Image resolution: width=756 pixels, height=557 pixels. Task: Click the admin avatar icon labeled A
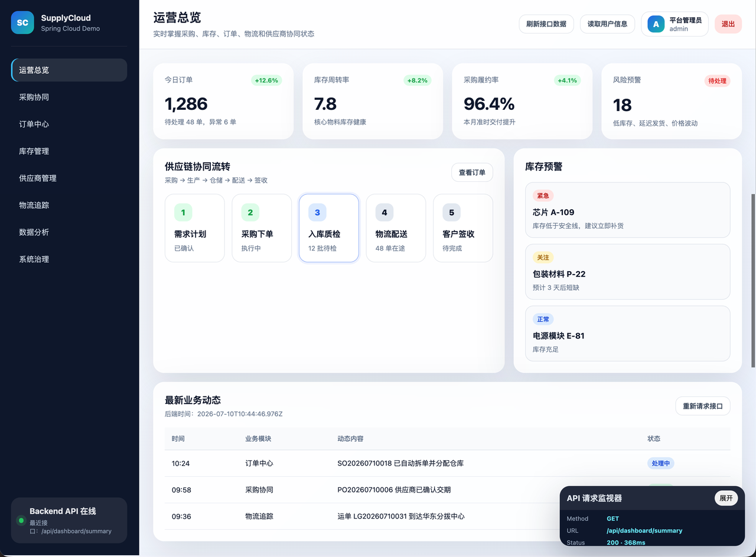656,24
